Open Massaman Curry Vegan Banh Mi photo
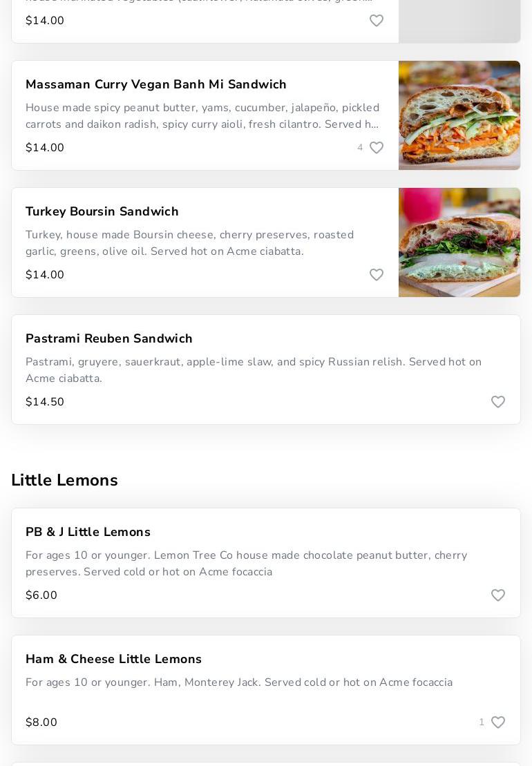This screenshot has width=532, height=766. (x=459, y=115)
